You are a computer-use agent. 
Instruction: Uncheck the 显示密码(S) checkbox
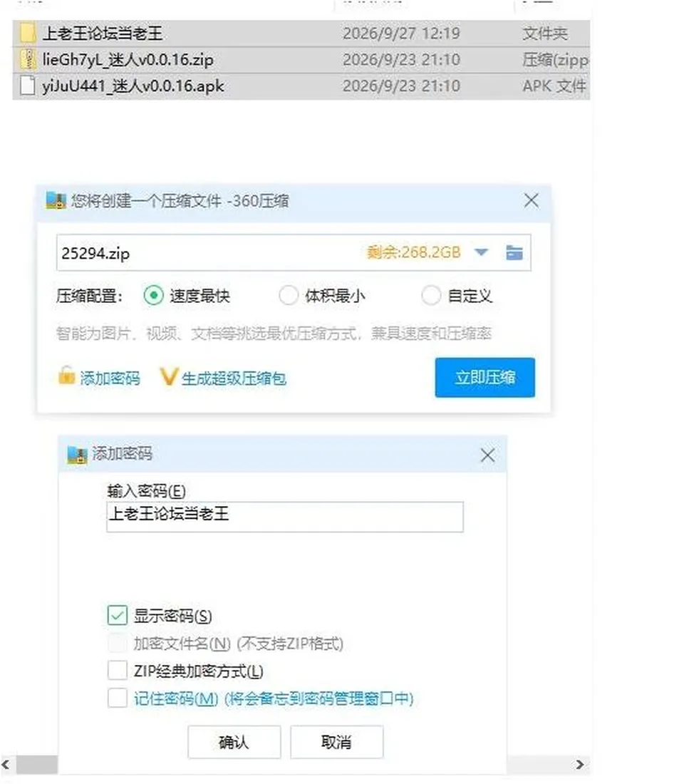point(118,615)
